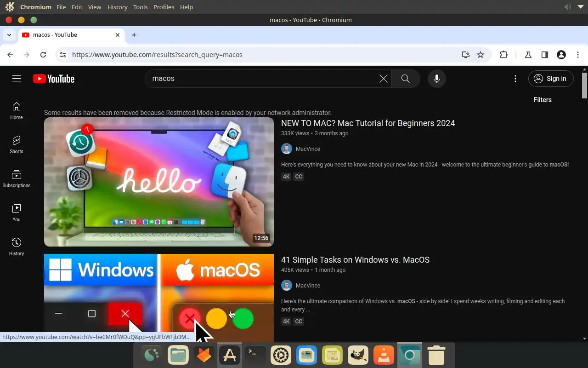Open the You section in sidebar
Screen dimensions: 588x368
[x=17, y=213]
